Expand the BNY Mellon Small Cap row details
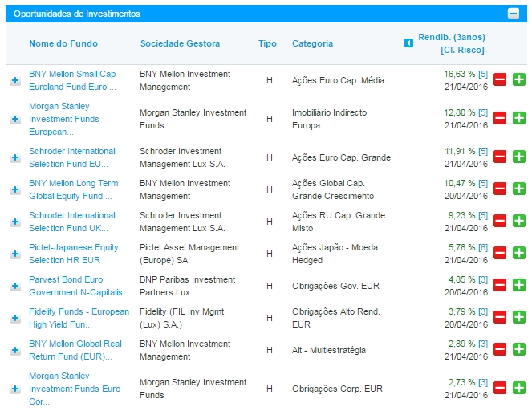Image resolution: width=532 pixels, height=411 pixels. coord(15,81)
